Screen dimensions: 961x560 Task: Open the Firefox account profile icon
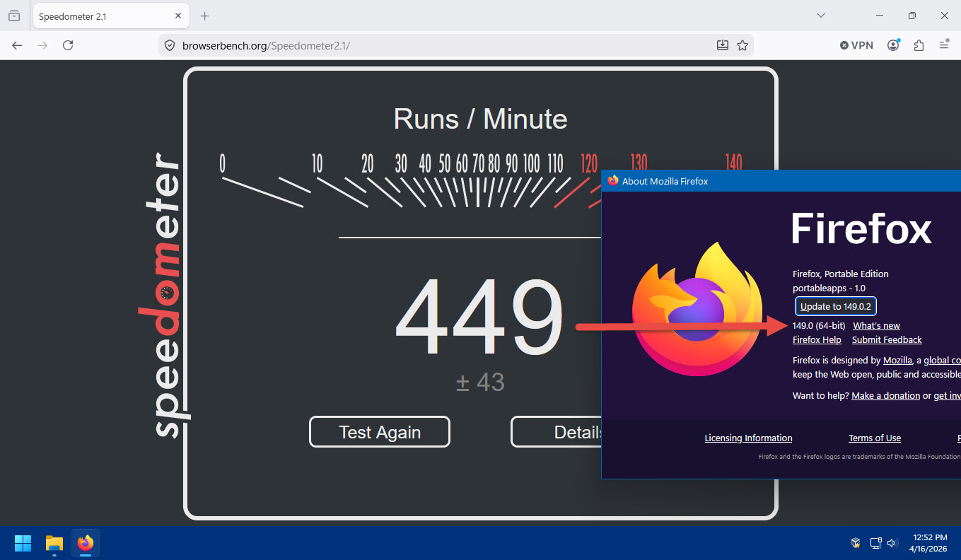point(894,45)
